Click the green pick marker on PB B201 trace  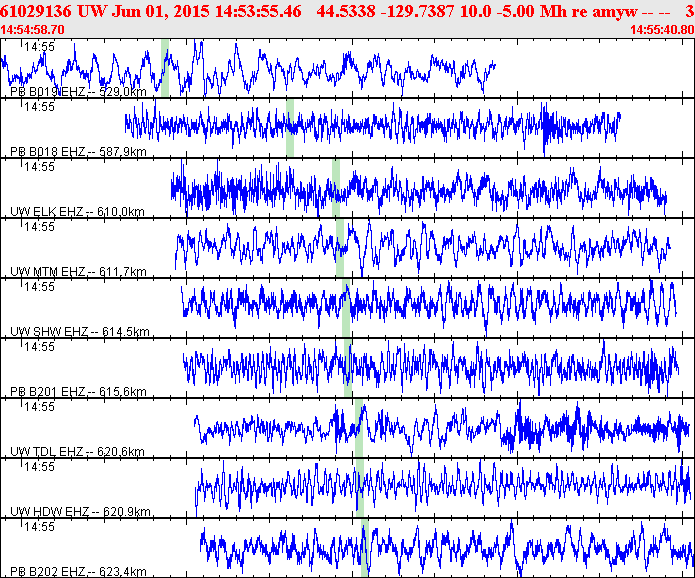point(348,368)
